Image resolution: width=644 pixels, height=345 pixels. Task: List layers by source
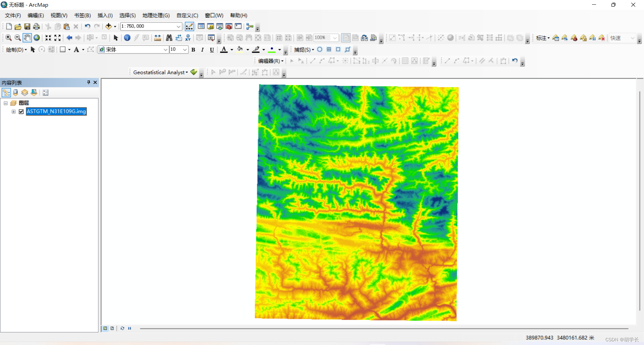15,93
